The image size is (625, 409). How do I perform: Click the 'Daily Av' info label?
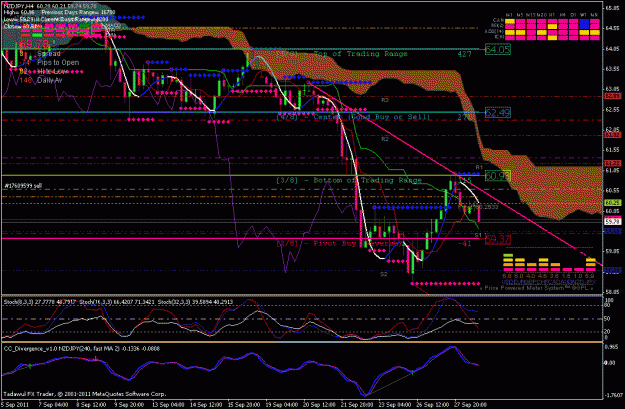pyautogui.click(x=50, y=80)
